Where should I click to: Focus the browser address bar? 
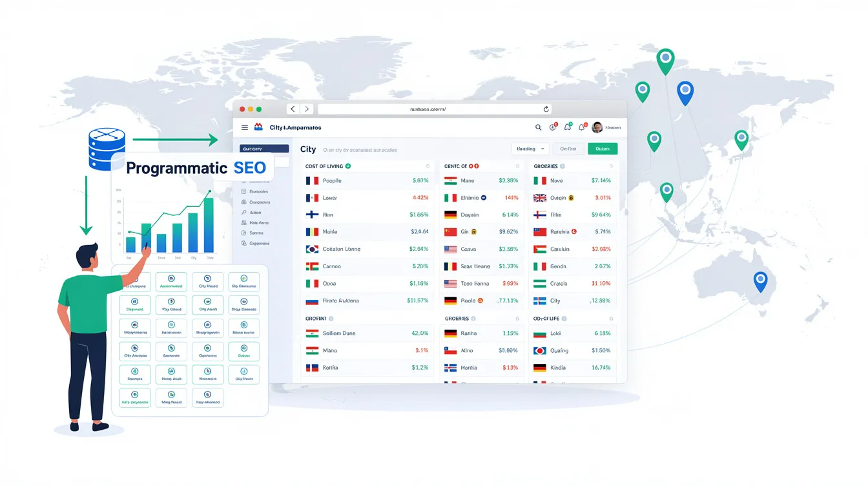click(x=435, y=109)
